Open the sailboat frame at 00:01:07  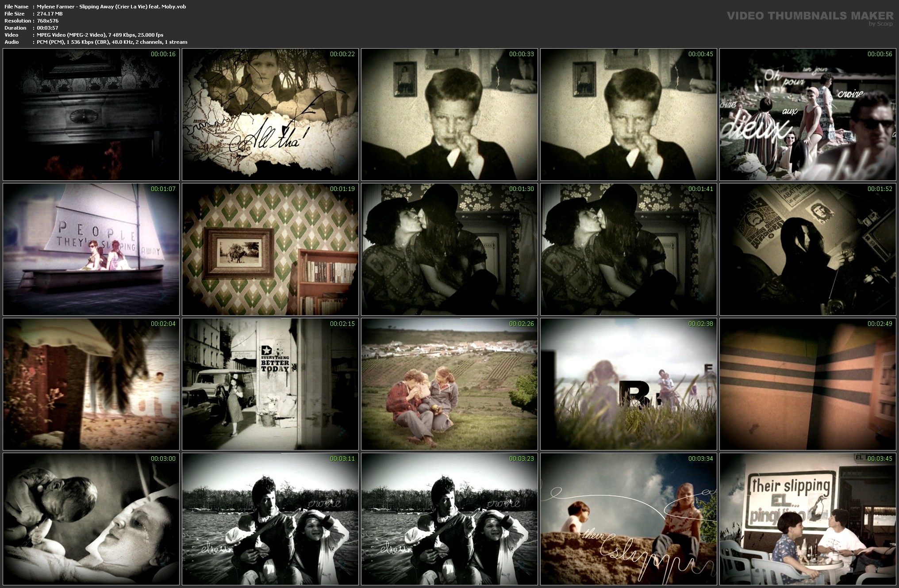[91, 249]
